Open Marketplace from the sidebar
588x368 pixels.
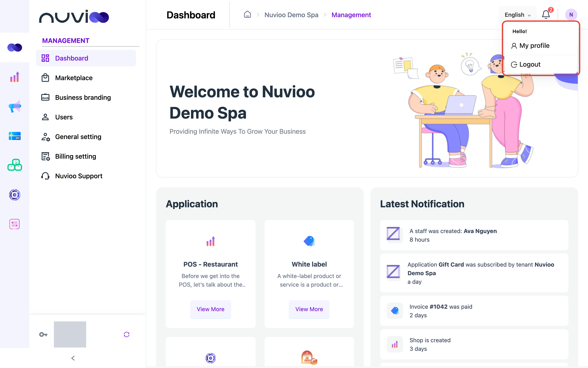(86, 78)
